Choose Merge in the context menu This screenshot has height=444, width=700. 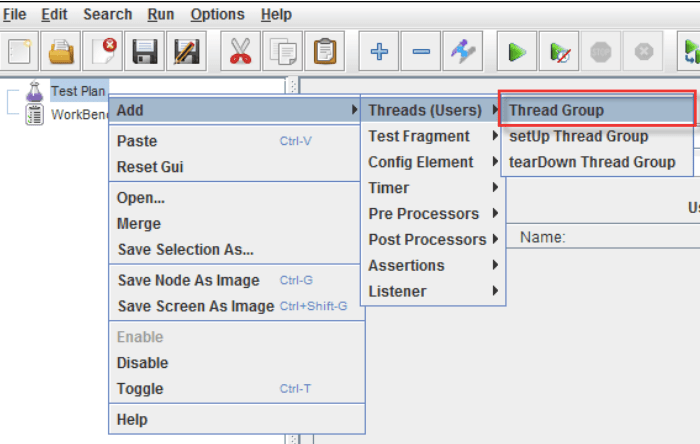pos(235,224)
